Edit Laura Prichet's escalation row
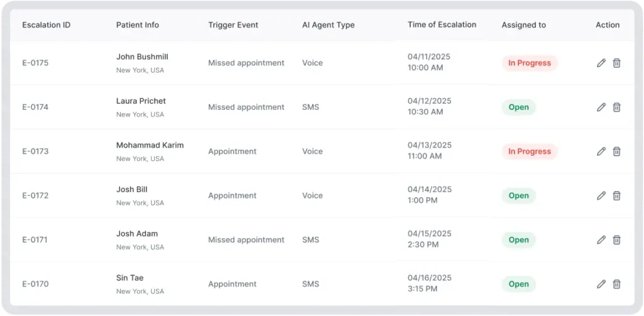Screen dimensions: 644x316 pyautogui.click(x=601, y=107)
